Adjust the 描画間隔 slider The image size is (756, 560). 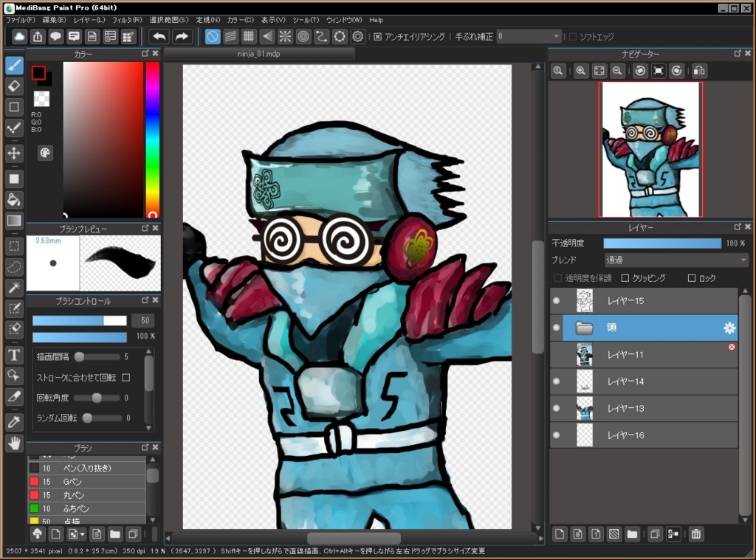(x=97, y=357)
